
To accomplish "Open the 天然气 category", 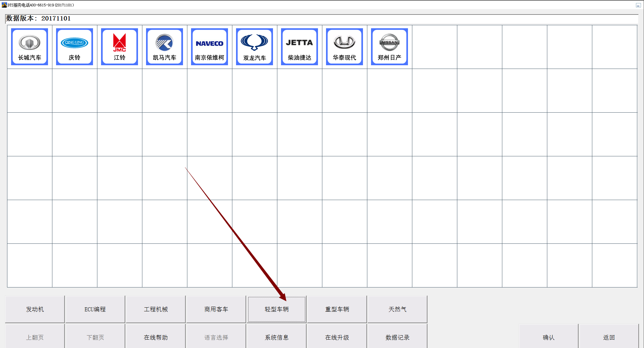I will [397, 309].
